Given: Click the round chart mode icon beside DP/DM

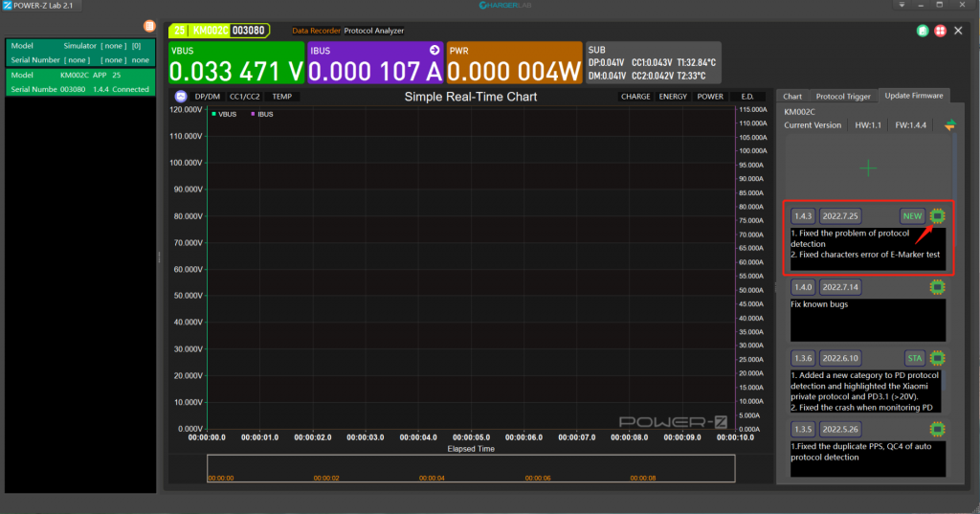Looking at the screenshot, I should tap(181, 97).
